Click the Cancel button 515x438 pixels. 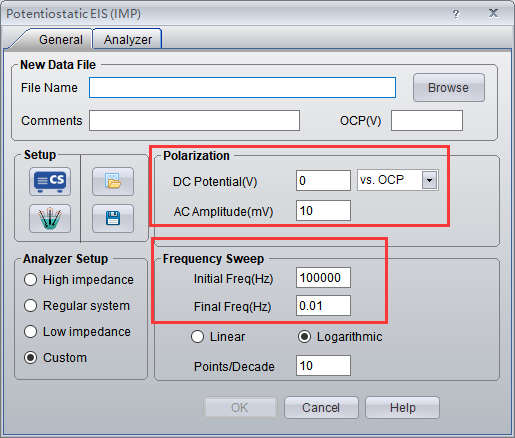pyautogui.click(x=321, y=408)
